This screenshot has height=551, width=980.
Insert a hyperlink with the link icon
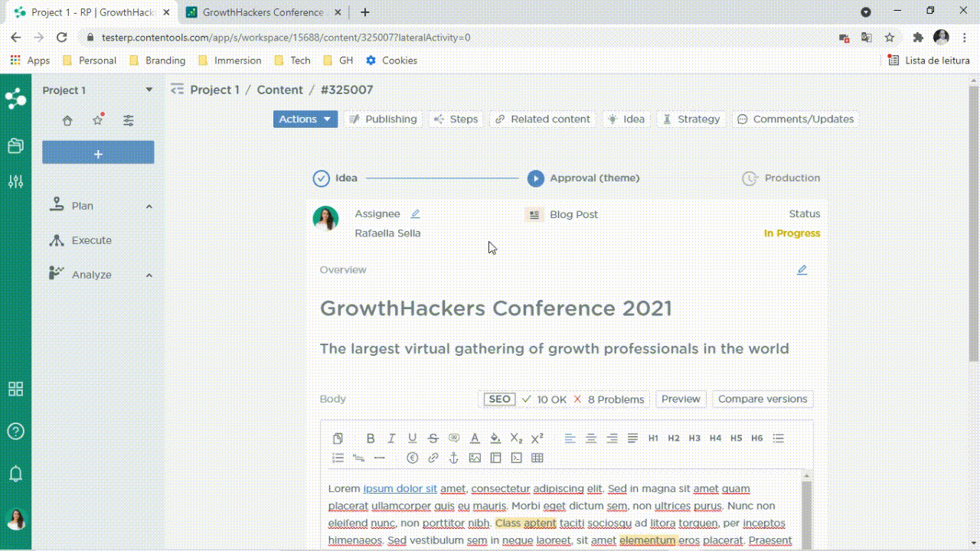coord(433,458)
